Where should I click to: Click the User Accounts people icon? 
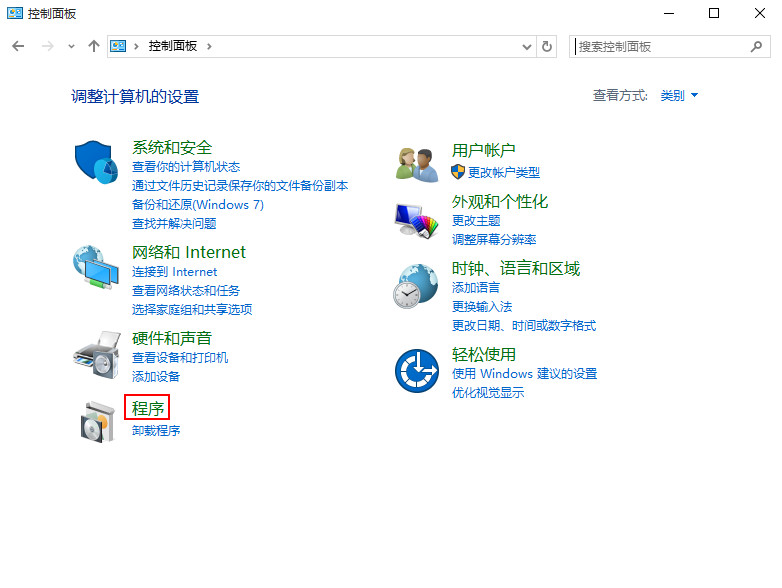417,165
